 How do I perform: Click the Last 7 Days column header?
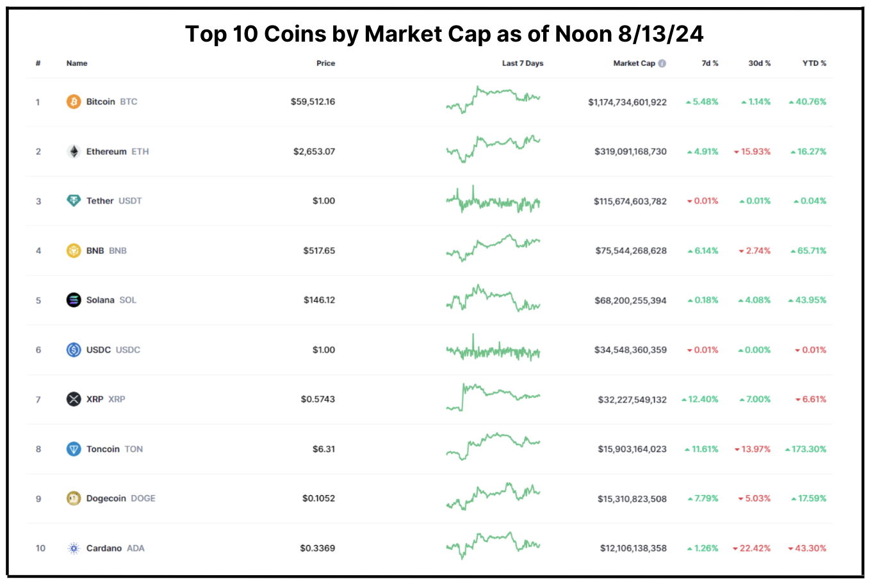pyautogui.click(x=522, y=63)
